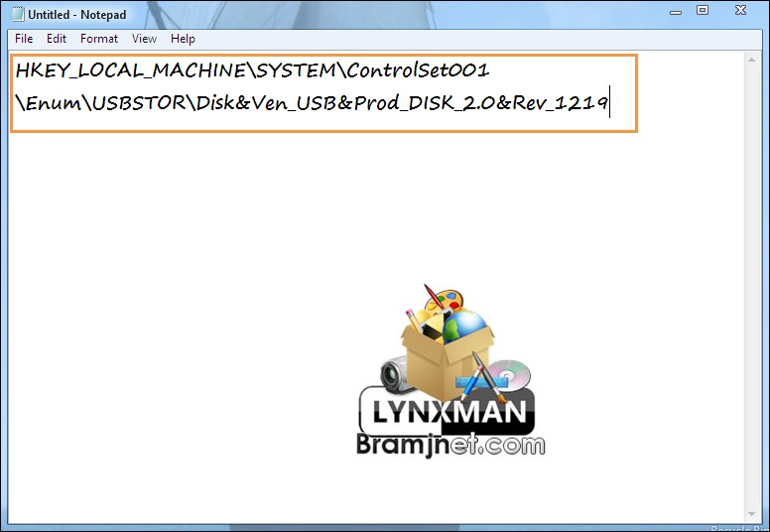
Task: Click the Notepad icon in the title bar
Action: point(17,14)
